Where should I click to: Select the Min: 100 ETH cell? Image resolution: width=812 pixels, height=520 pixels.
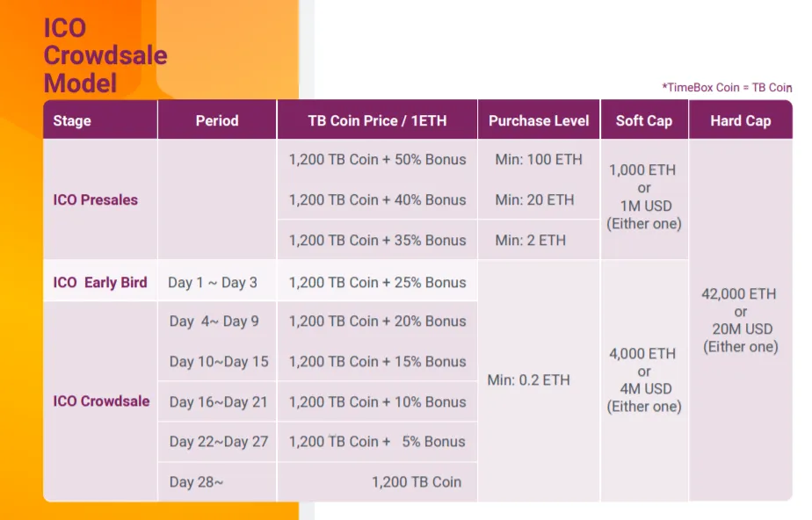[x=539, y=159]
